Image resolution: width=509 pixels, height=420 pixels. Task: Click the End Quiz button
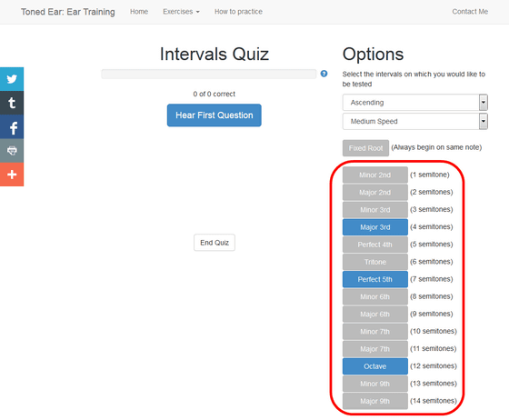(x=215, y=243)
